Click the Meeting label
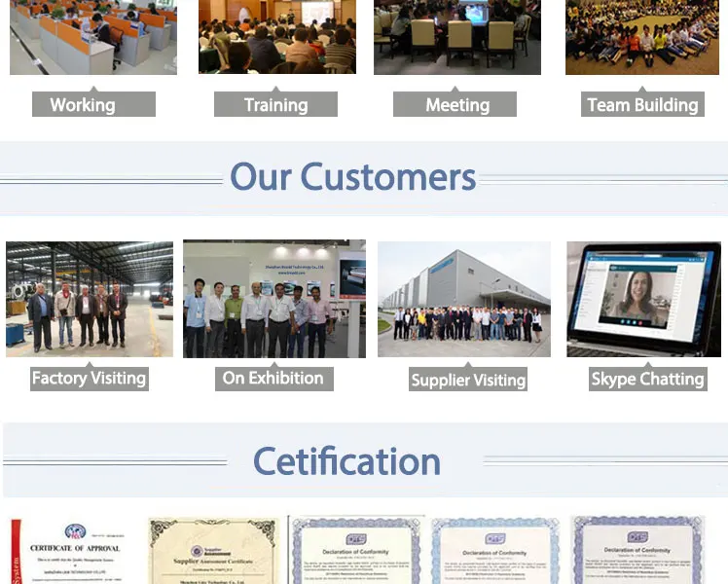 [x=455, y=104]
